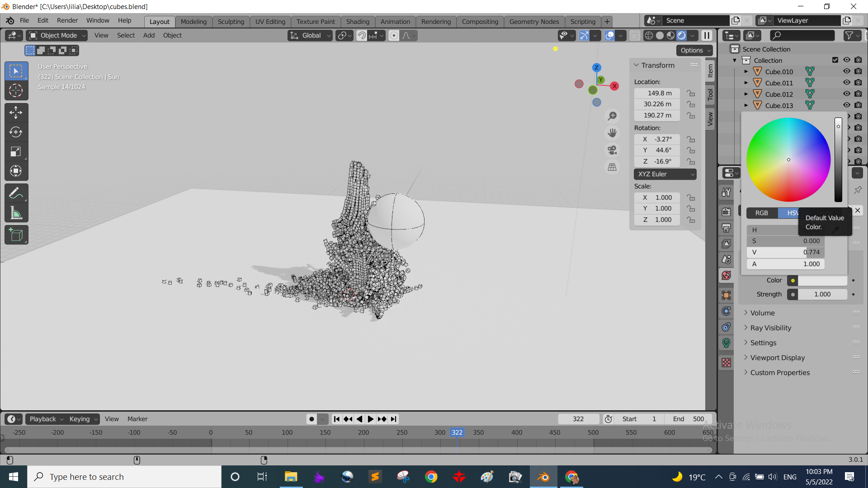Screen dimensions: 868x488
Task: Open the Texture properties checker icon
Action: tap(726, 362)
